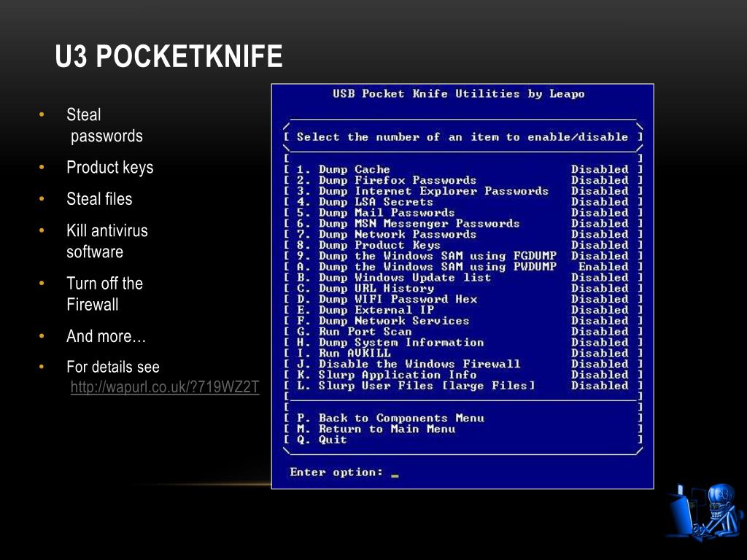Select P. Back to Components Menu
The width and height of the screenshot is (747, 560).
click(x=390, y=418)
